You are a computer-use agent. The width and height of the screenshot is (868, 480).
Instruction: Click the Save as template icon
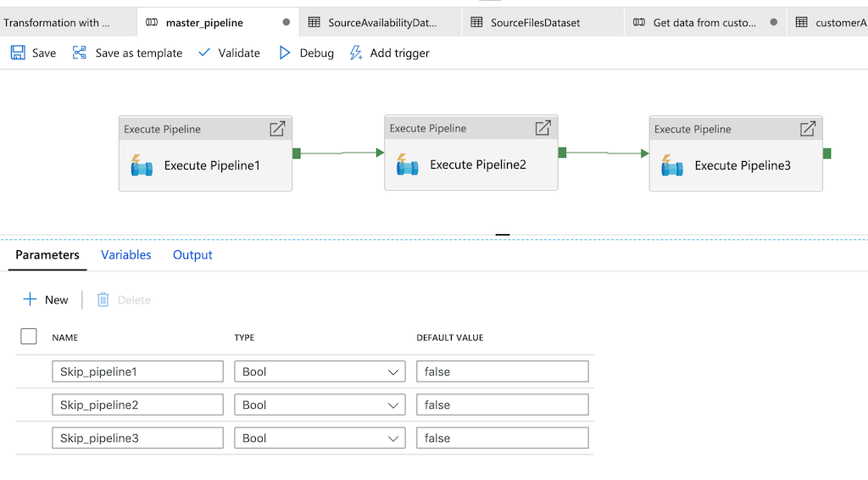[x=80, y=53]
